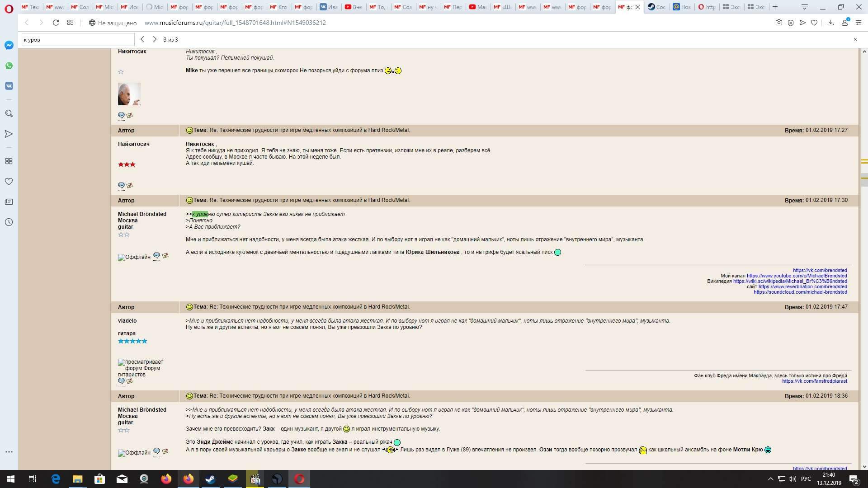Switch to the YouTube tab 'Вне'
Image resolution: width=868 pixels, height=488 pixels.
354,7
